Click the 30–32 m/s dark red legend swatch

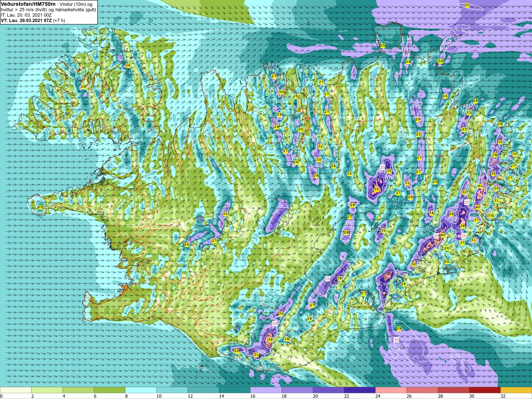tap(485, 390)
